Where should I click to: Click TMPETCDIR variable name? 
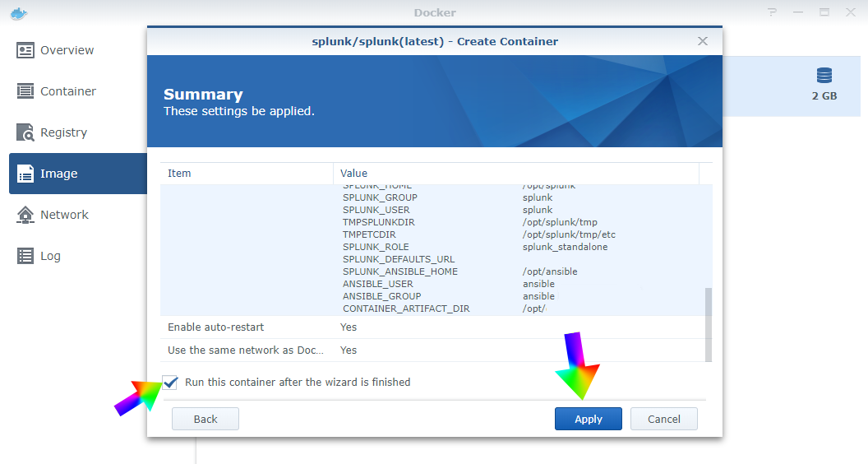coord(369,234)
